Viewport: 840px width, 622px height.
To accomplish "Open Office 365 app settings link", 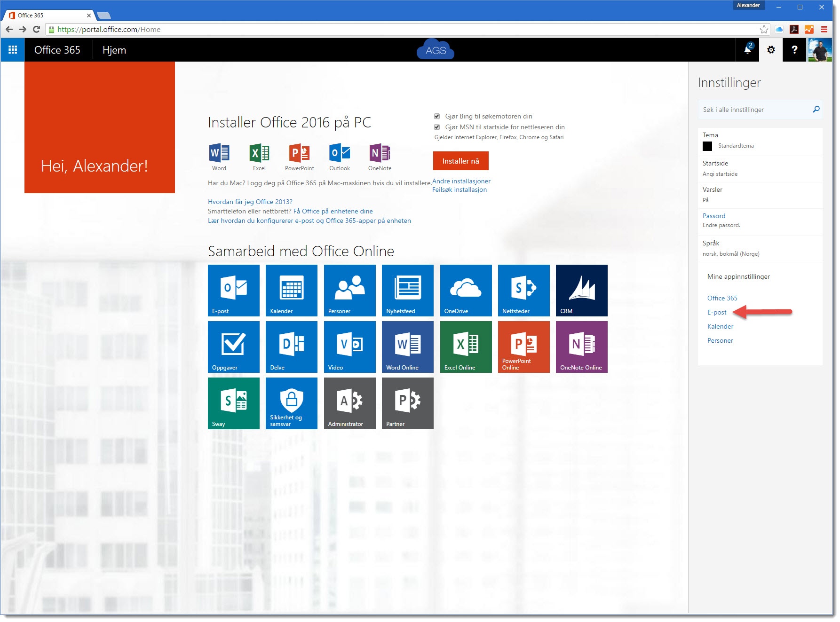I will point(722,298).
